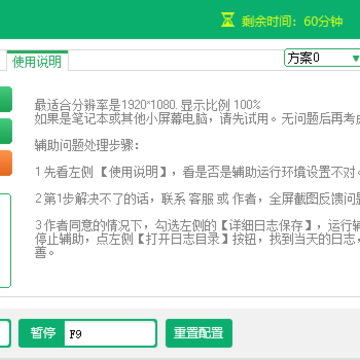Screen dimensions: 360x360
Task: Click the 剩余时间: 60分钟 text
Action: point(292,21)
